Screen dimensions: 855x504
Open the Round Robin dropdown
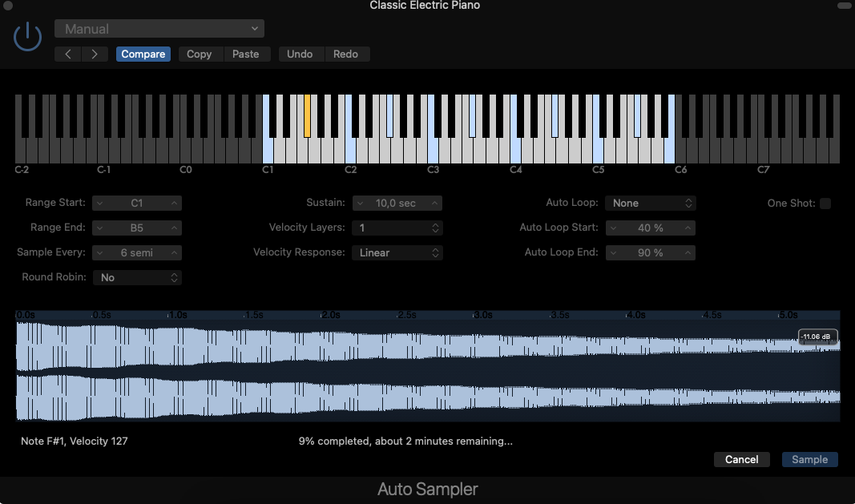point(137,277)
